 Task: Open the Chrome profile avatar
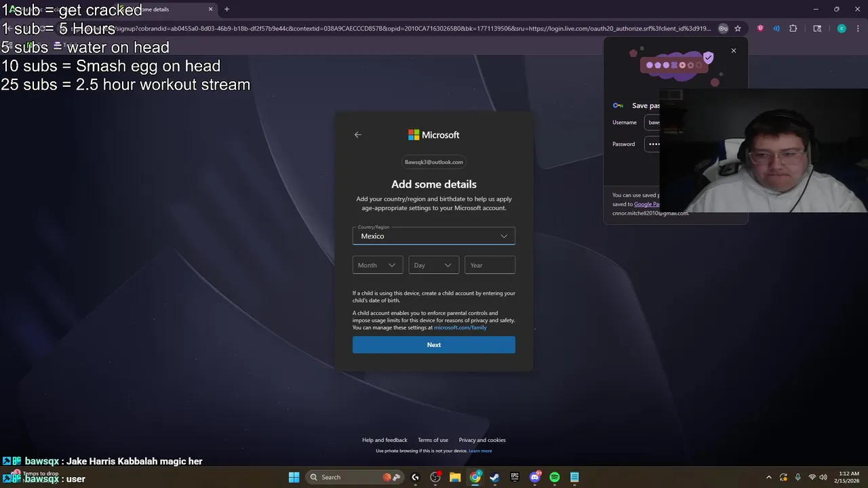point(842,28)
